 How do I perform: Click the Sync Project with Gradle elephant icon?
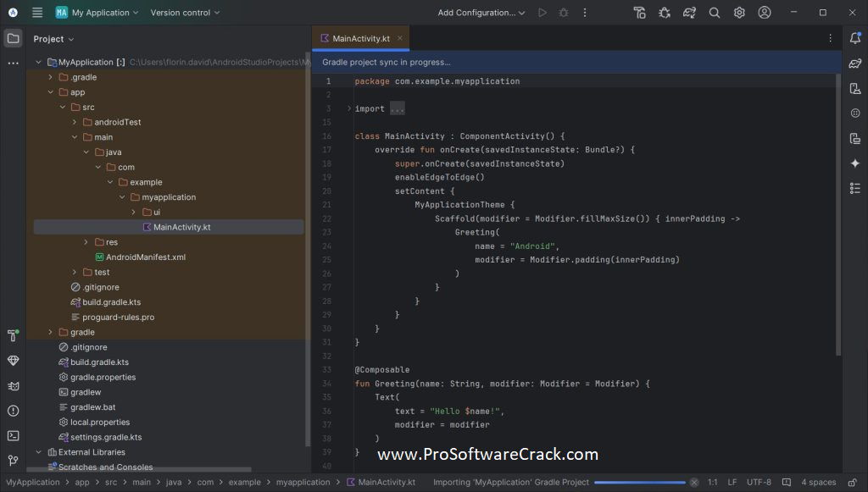(689, 12)
